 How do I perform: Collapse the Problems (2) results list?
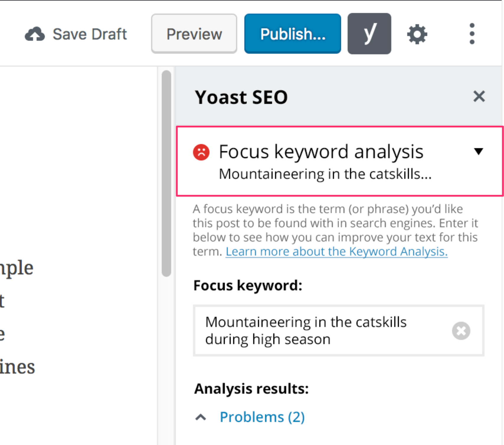pyautogui.click(x=201, y=417)
